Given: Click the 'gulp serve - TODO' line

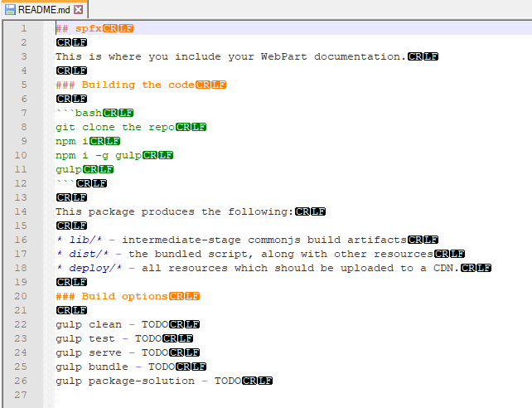Looking at the screenshot, I should click(112, 352).
